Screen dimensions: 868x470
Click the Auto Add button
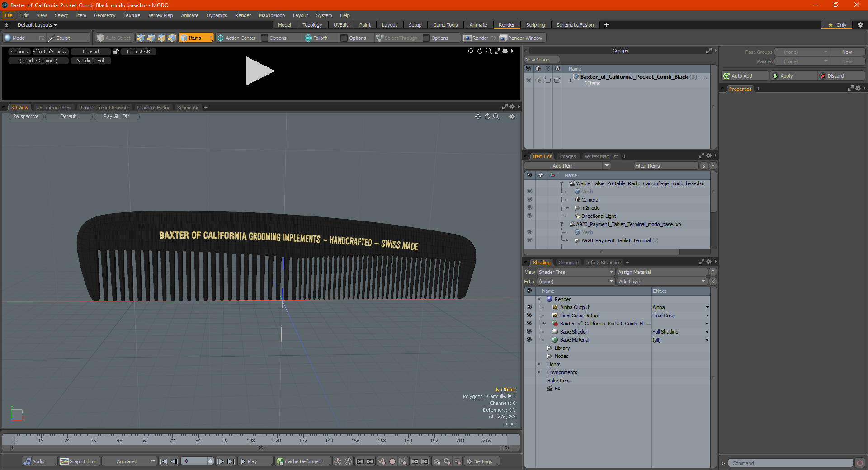click(745, 76)
